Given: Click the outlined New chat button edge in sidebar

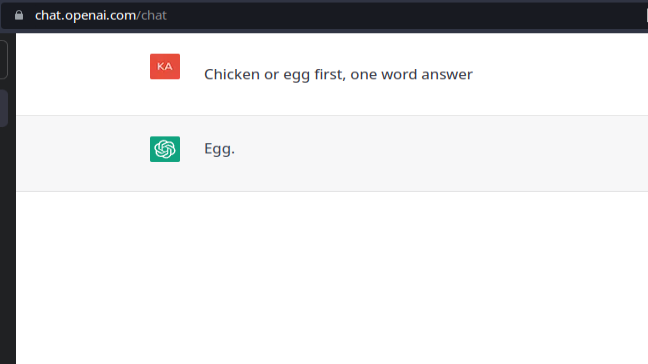Looking at the screenshot, I should click(x=4, y=59).
